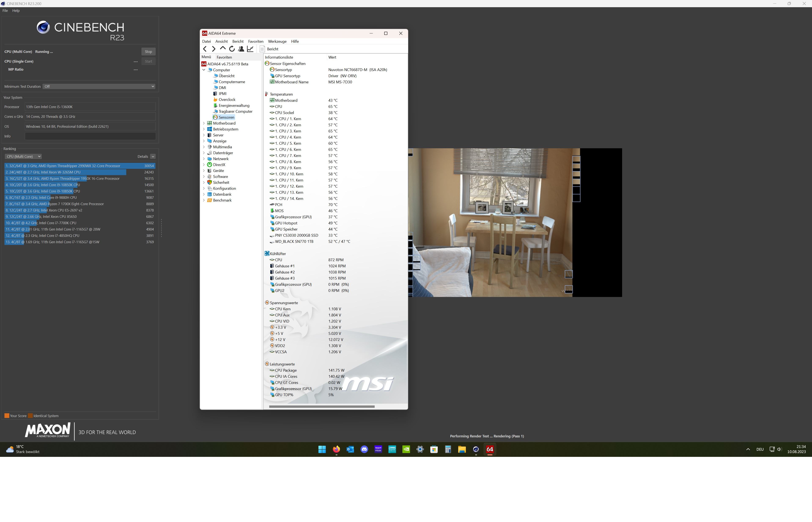
Task: Click the refresh icon in AIDA64 toolbar
Action: tap(232, 49)
